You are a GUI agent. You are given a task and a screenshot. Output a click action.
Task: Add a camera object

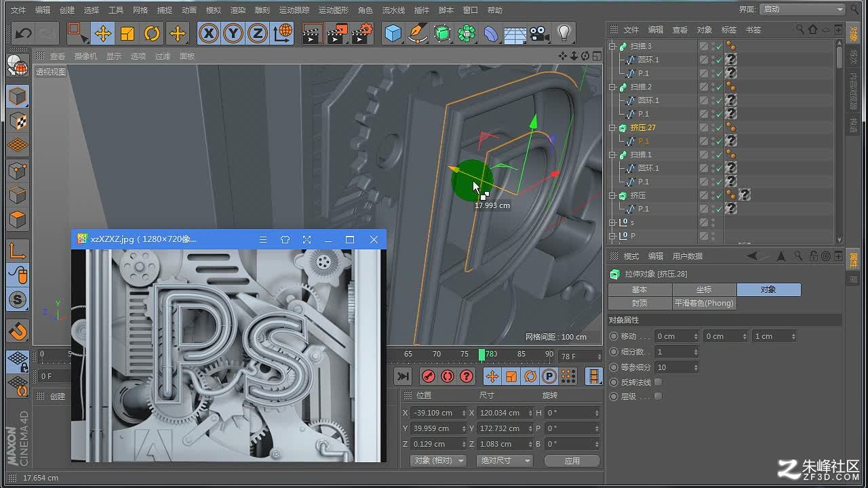[539, 33]
